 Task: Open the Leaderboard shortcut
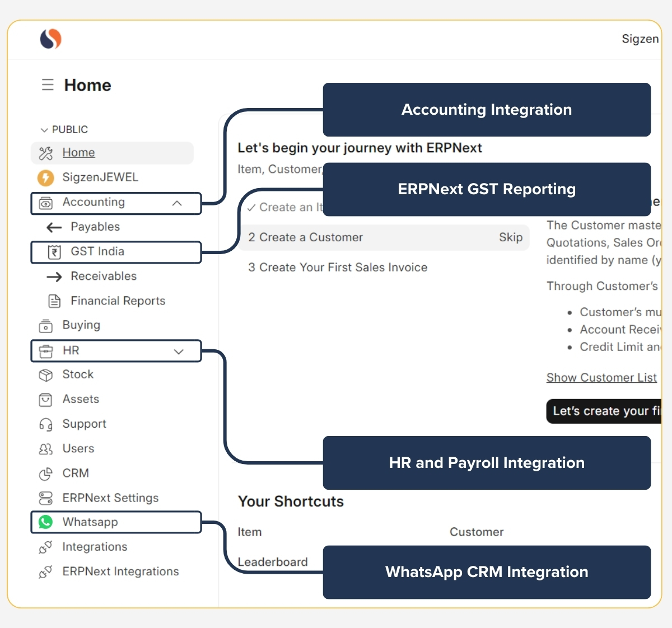(x=273, y=562)
